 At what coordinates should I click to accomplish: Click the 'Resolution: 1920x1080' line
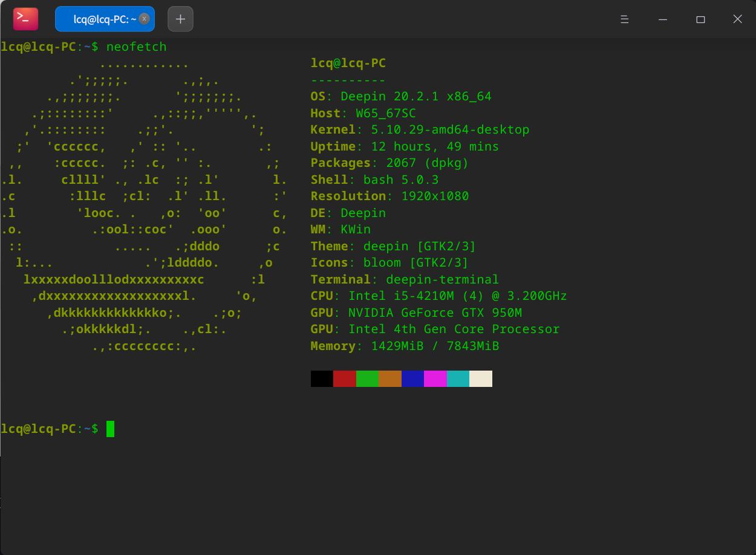click(x=390, y=196)
